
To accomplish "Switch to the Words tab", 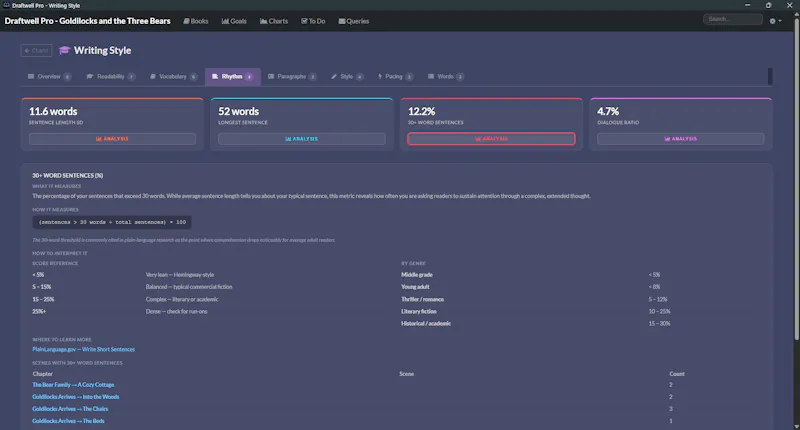I will 445,77.
